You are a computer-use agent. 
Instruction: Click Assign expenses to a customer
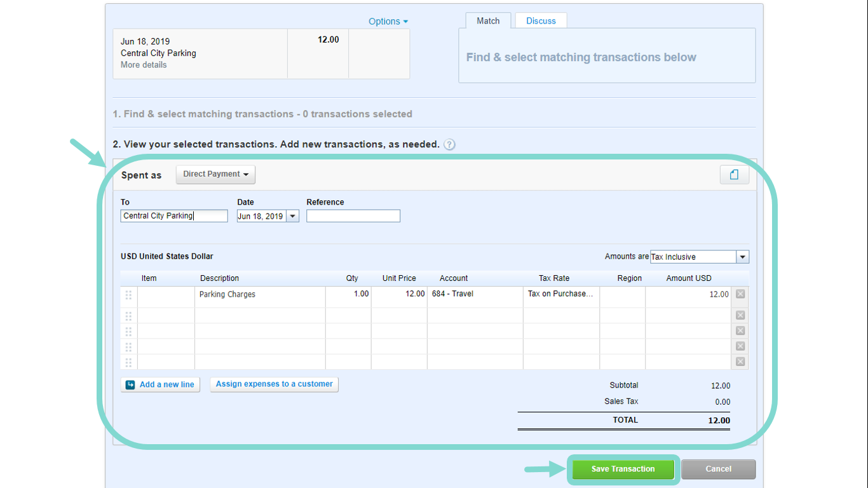[x=274, y=384]
